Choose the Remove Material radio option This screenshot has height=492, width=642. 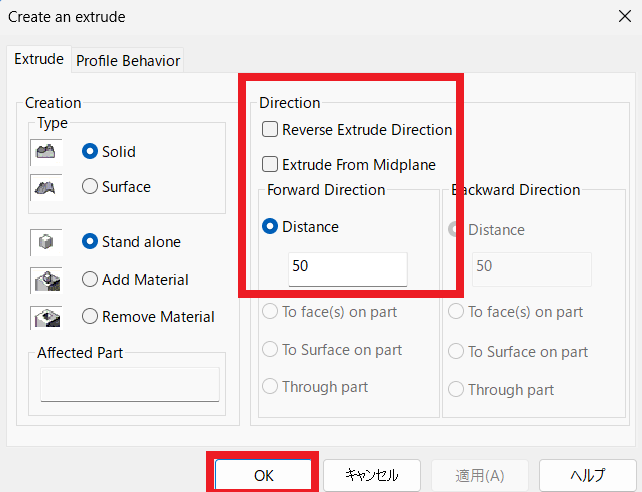click(90, 316)
